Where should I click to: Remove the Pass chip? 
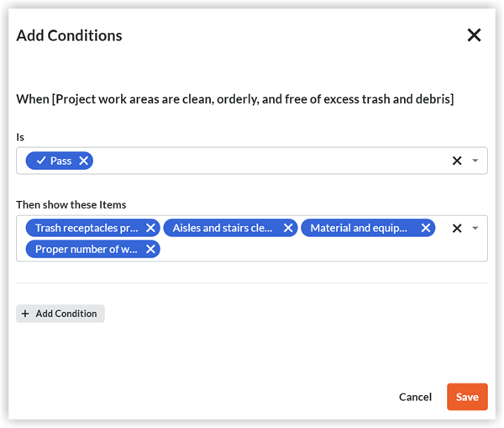coord(83,161)
